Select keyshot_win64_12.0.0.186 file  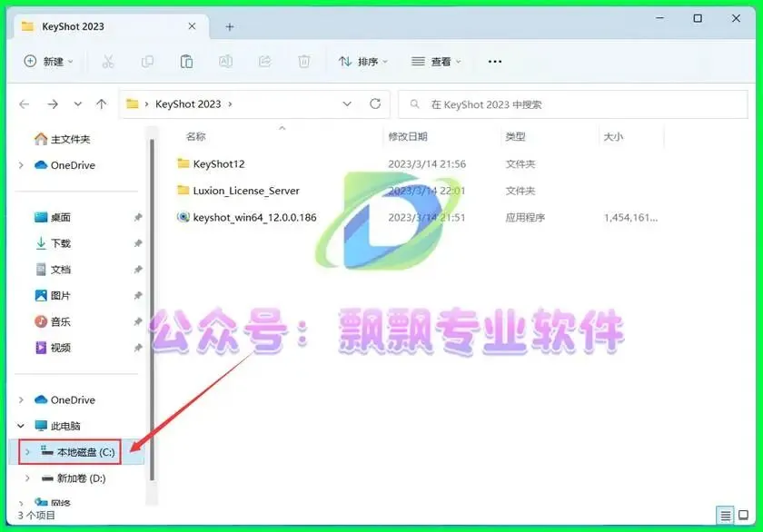coord(254,217)
